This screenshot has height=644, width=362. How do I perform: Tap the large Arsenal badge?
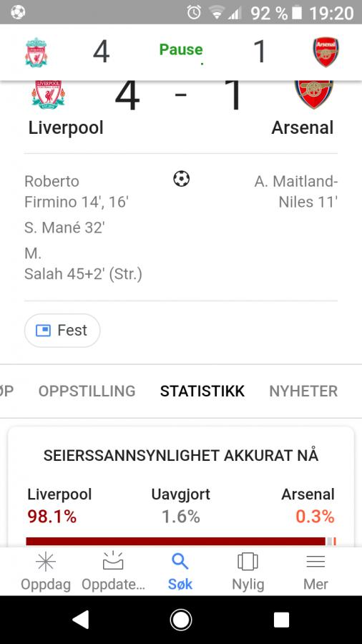(314, 94)
